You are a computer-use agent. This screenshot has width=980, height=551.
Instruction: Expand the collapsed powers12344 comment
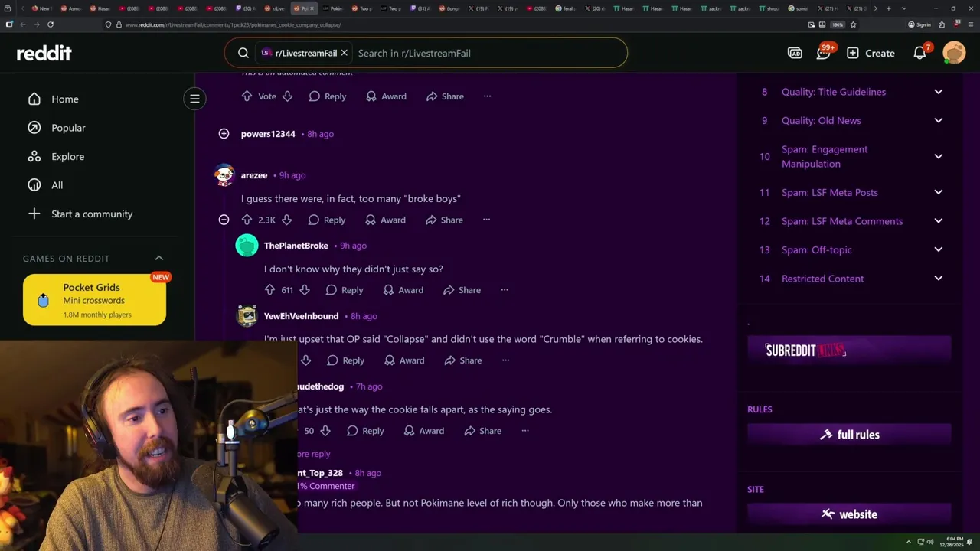[224, 134]
